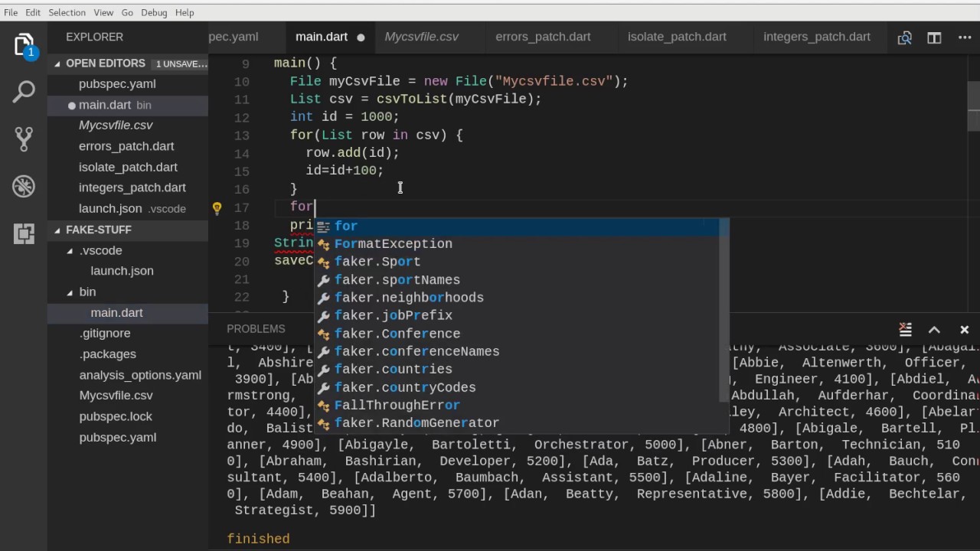This screenshot has height=551, width=980.
Task: Select launch.json .vscode in open editors
Action: point(128,208)
